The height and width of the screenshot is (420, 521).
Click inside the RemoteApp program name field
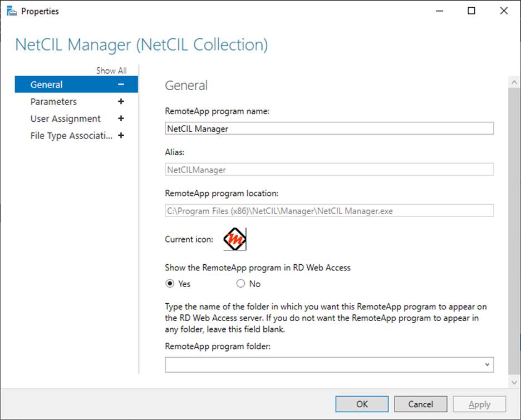(328, 128)
